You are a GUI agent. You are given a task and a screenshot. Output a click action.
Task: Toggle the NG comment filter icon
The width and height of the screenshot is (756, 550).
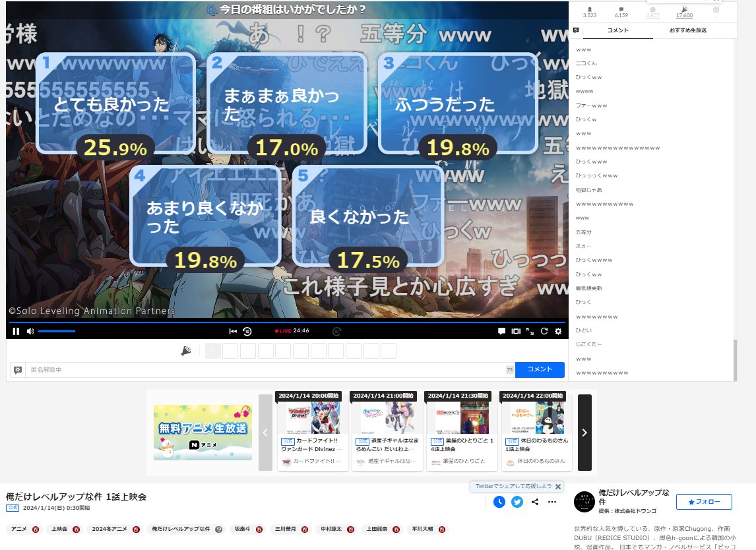point(576,30)
